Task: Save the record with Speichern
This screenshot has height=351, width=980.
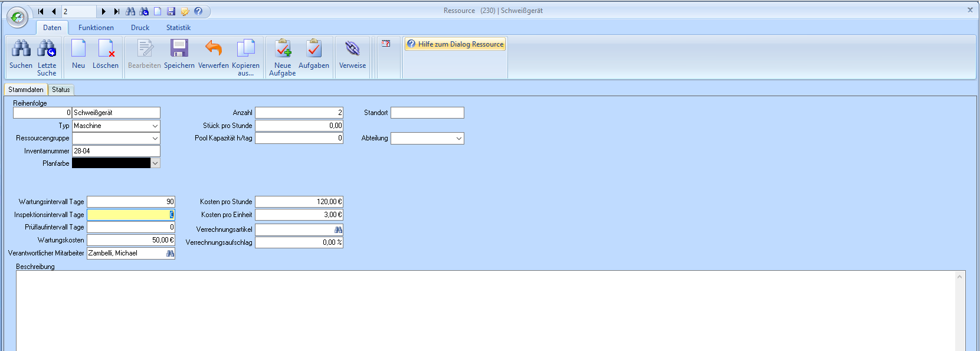Action: (x=179, y=49)
